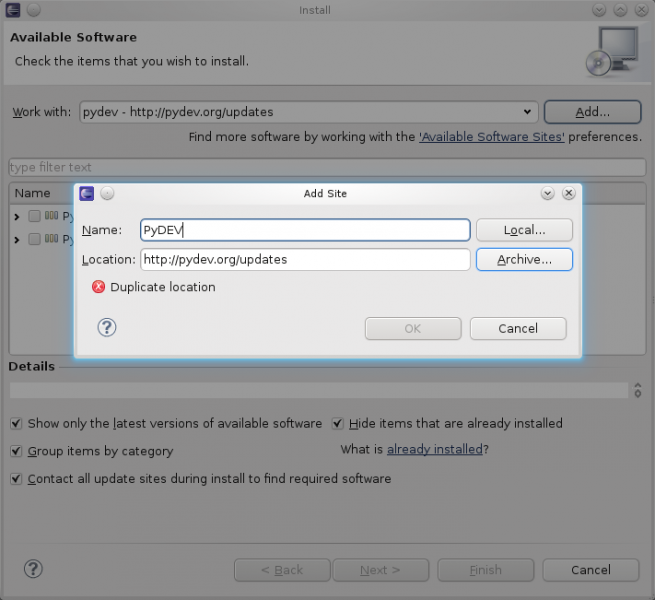Toggle Contact all update sites checkbox
The height and width of the screenshot is (600, 655).
pos(16,479)
